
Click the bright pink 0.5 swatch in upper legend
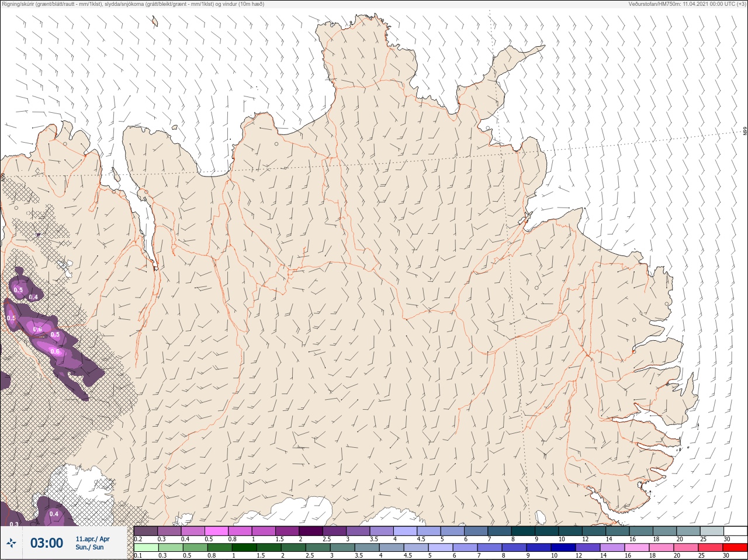(216, 531)
